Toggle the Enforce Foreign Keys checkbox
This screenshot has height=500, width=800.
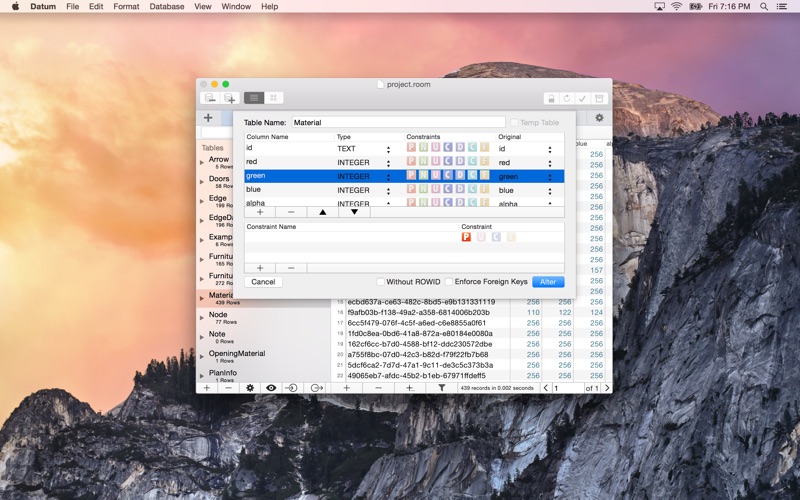pos(449,282)
